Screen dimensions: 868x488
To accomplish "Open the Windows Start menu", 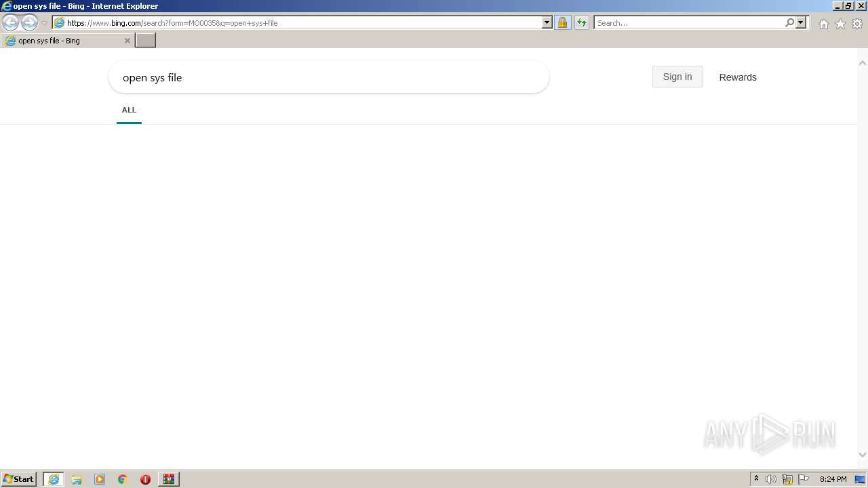I will coord(19,479).
